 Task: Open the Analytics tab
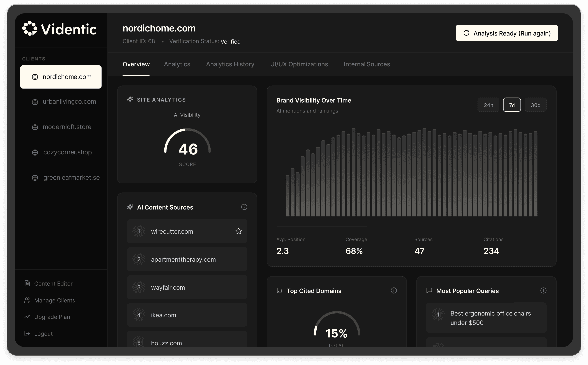pyautogui.click(x=177, y=64)
